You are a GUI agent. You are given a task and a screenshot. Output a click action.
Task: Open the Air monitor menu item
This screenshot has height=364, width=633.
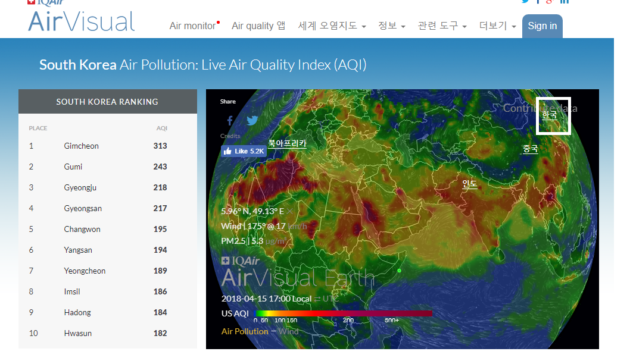tap(193, 26)
